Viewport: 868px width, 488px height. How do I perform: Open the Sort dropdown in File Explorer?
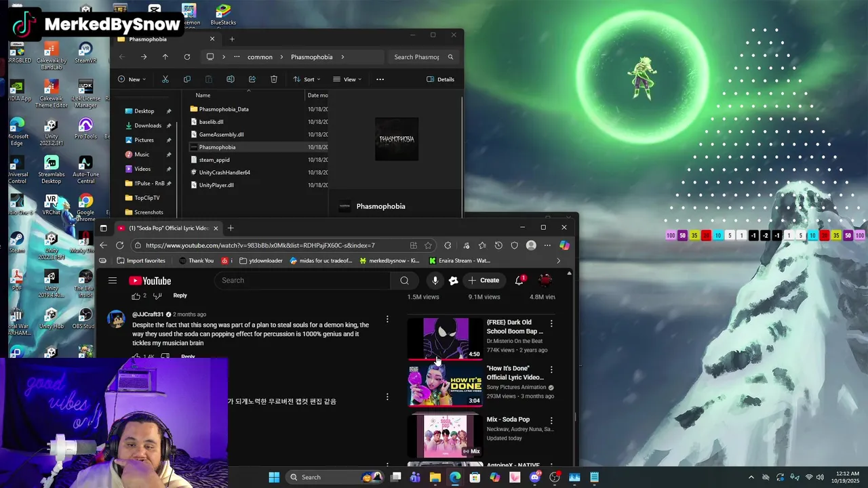pyautogui.click(x=307, y=79)
